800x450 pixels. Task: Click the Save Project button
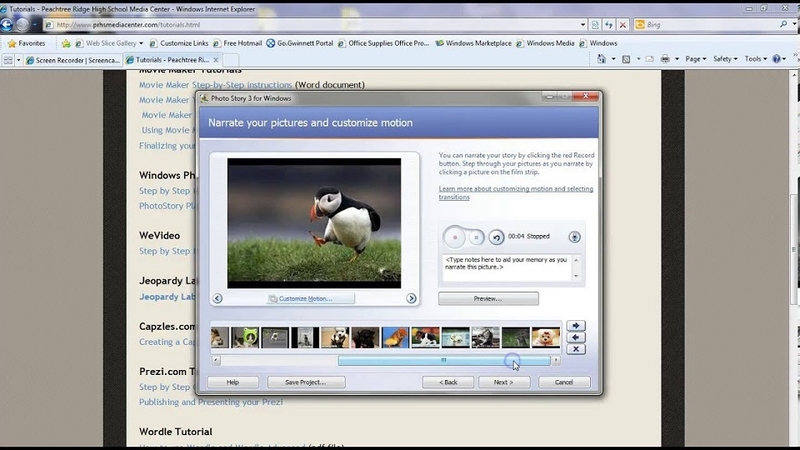[x=306, y=382]
